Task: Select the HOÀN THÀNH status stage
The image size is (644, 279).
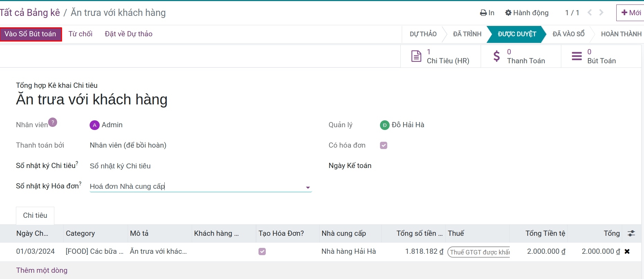Action: point(621,34)
